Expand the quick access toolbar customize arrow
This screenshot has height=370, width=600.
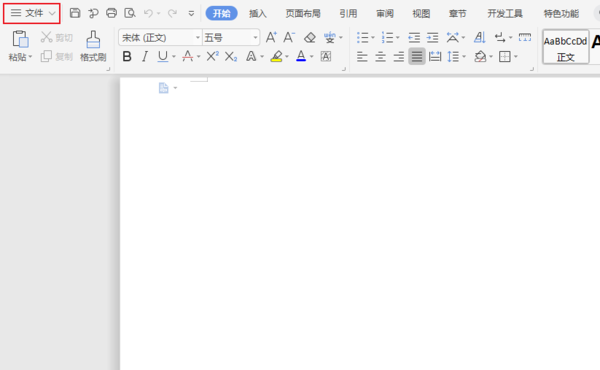(191, 14)
